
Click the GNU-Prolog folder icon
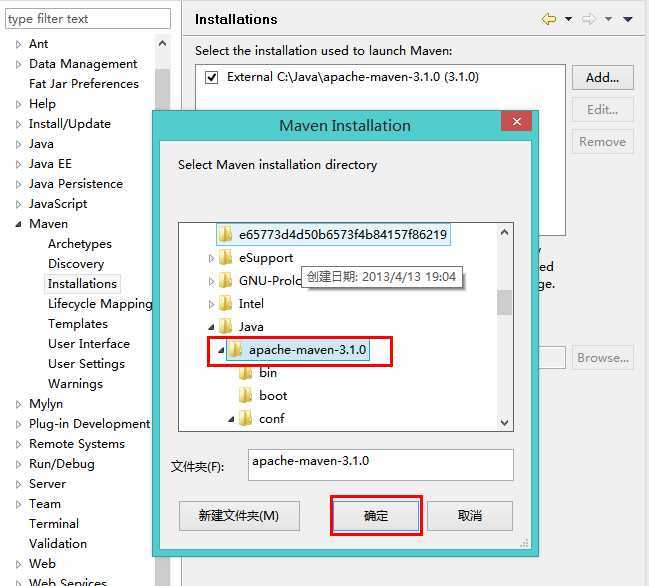226,281
